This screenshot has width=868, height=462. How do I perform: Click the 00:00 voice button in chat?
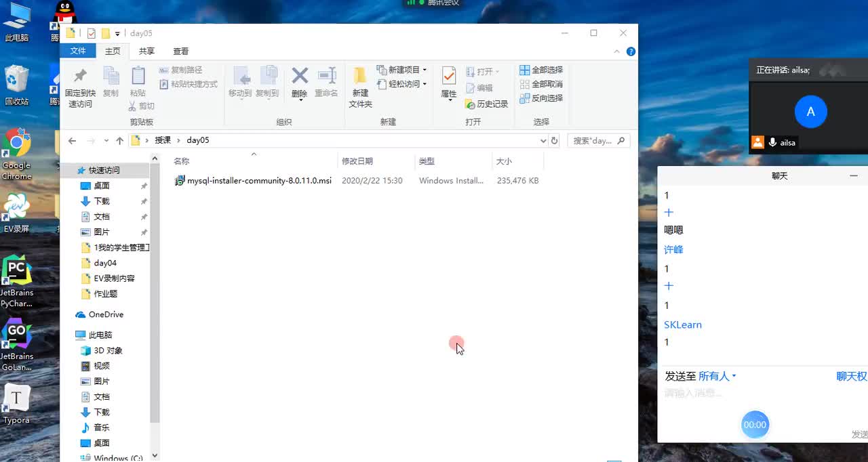coord(755,425)
